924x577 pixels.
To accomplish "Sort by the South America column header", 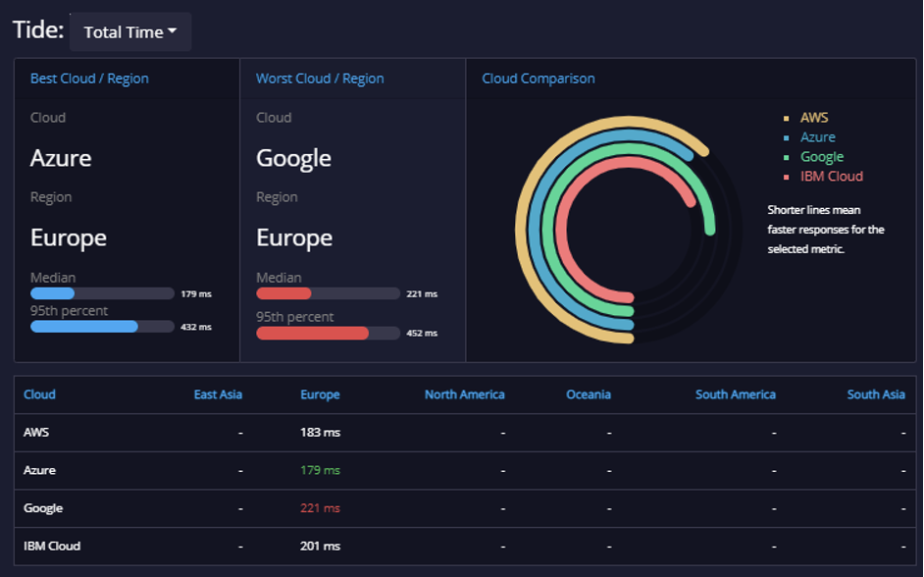I will point(736,394).
